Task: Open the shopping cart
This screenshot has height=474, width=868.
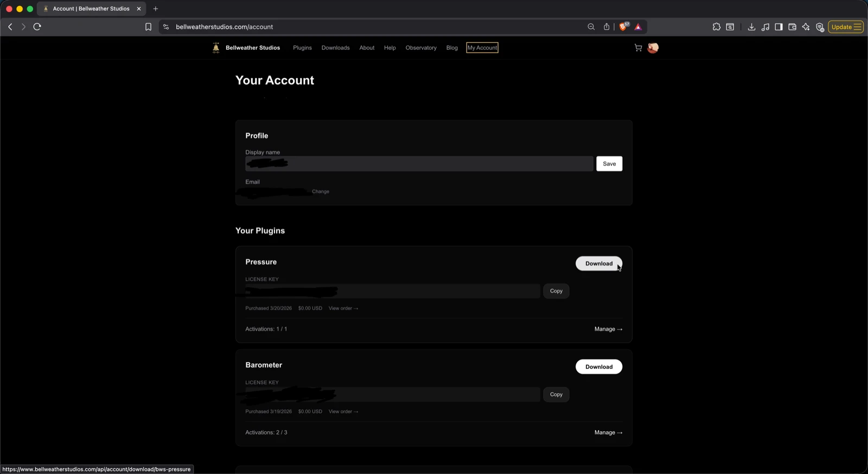Action: 639,48
